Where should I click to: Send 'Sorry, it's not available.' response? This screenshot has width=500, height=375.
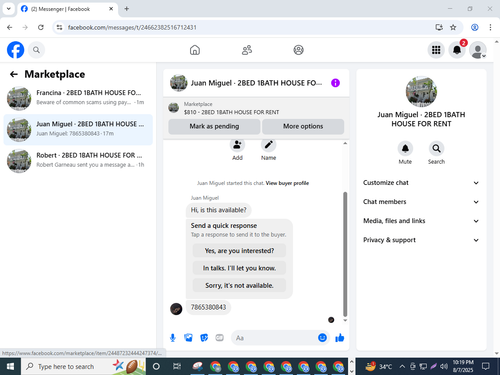(x=239, y=285)
